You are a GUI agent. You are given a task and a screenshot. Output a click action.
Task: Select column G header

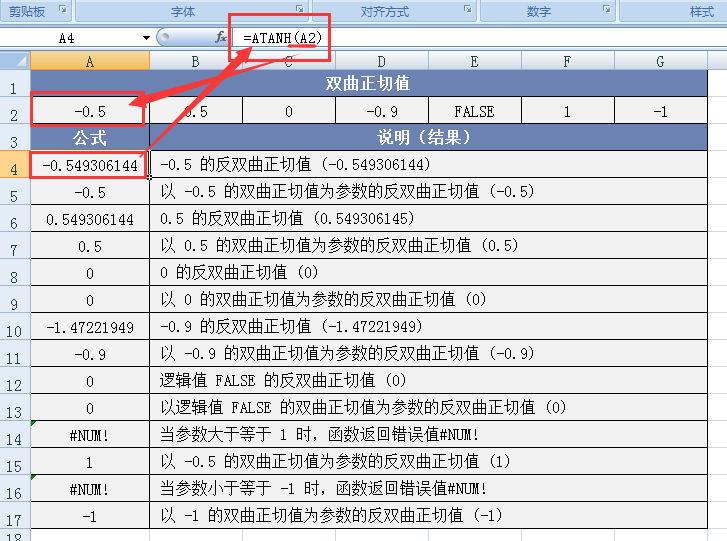661,61
